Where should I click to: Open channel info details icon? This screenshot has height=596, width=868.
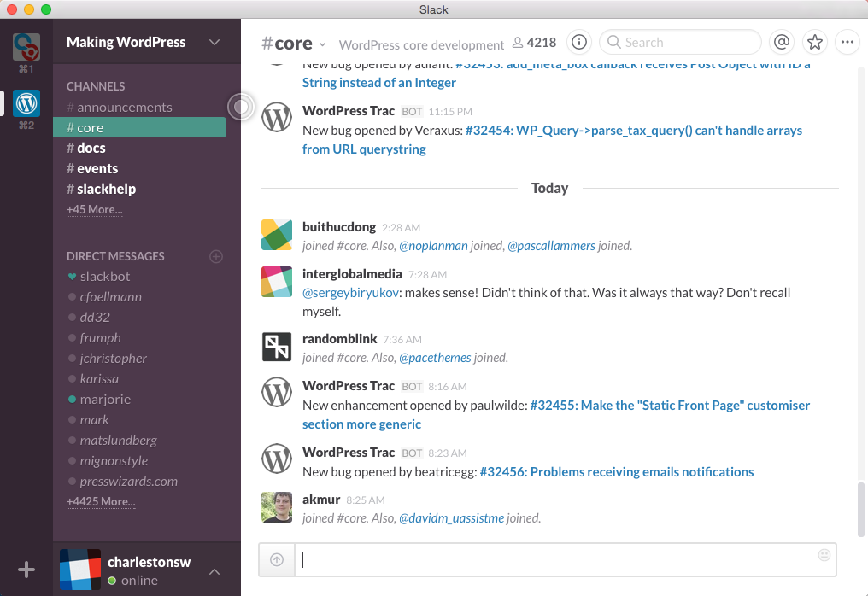(x=579, y=42)
